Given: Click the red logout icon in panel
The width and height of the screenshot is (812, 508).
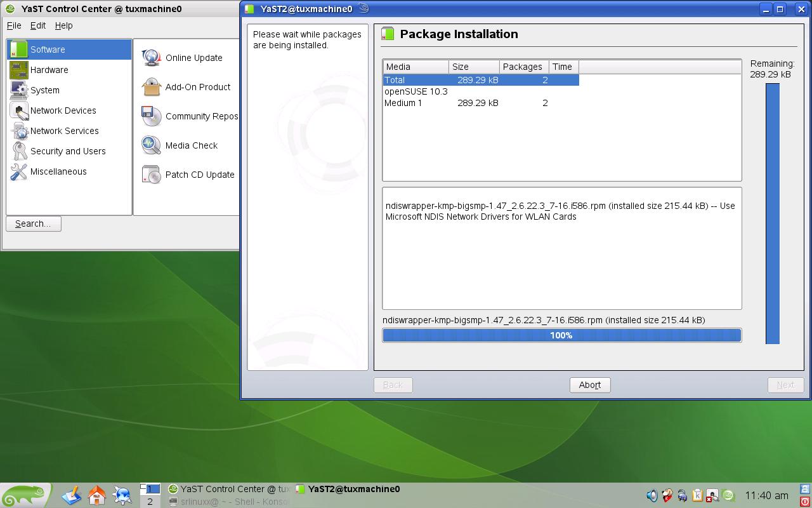Looking at the screenshot, I should tap(805, 502).
